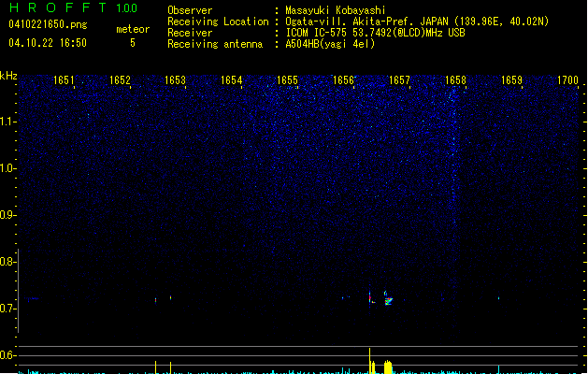Image resolution: width=588 pixels, height=374 pixels.
Task: Click the 'Receiver' field label
Action: pyautogui.click(x=190, y=33)
